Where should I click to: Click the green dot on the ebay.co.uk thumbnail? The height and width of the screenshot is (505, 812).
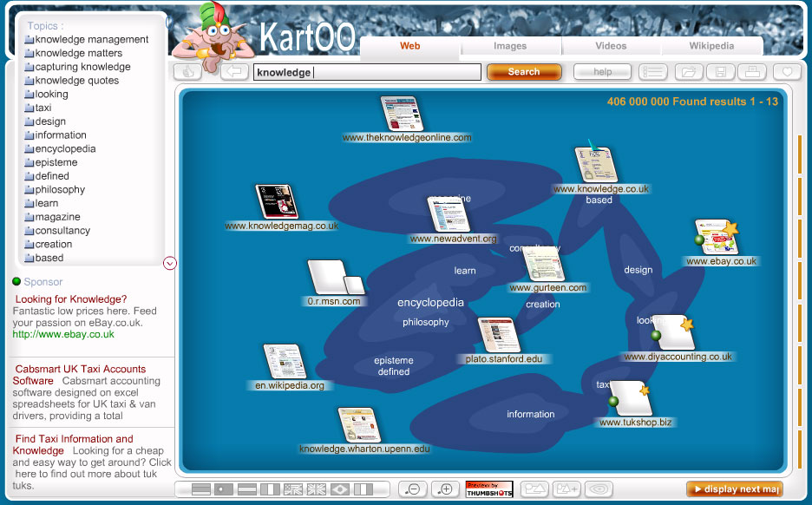[x=699, y=239]
